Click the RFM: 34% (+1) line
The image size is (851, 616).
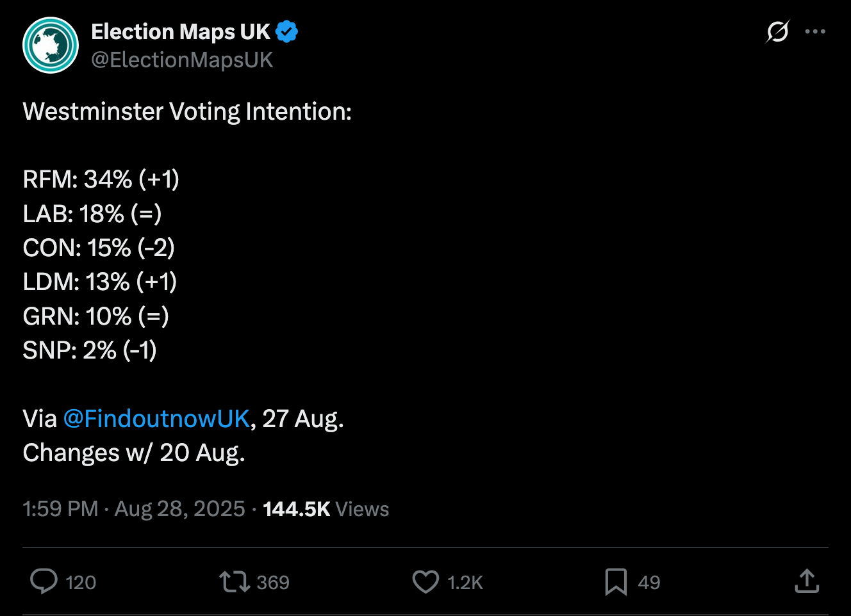101,179
